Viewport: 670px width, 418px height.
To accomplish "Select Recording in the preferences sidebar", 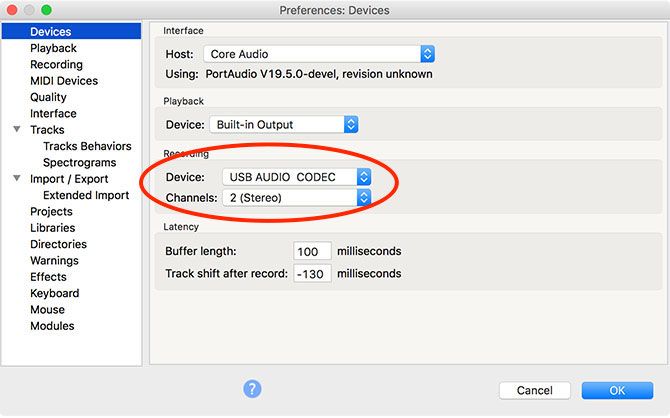I will pos(56,64).
